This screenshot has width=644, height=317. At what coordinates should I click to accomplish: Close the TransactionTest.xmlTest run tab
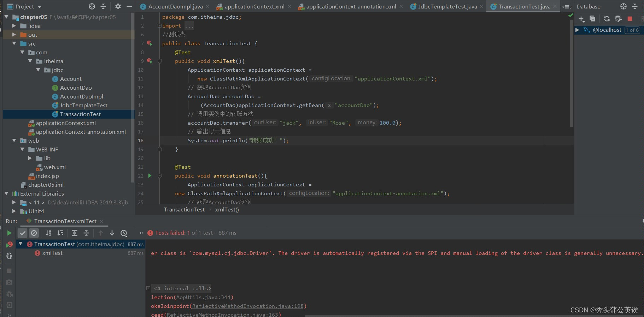tap(101, 221)
